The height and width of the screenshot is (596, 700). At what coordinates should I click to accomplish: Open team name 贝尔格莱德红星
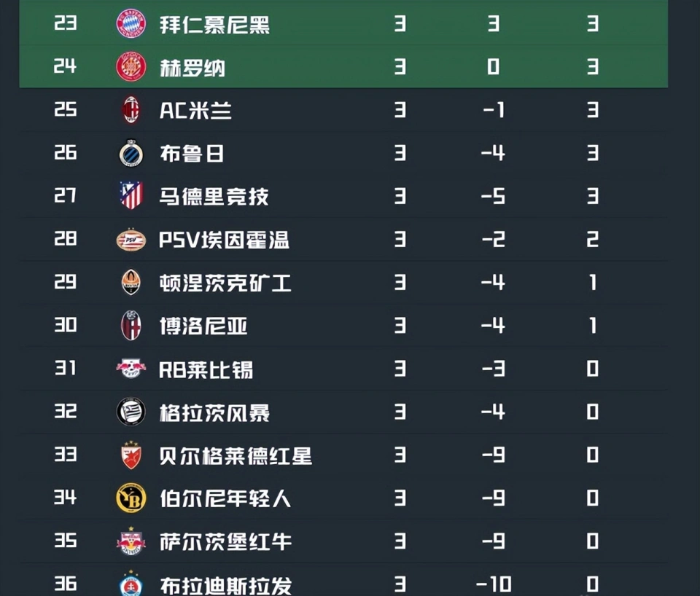(x=236, y=455)
